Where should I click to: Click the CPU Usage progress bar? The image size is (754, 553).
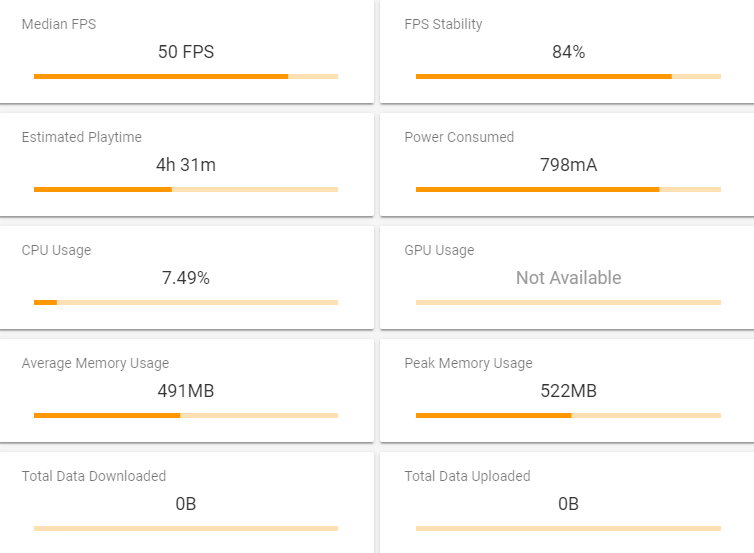186,302
